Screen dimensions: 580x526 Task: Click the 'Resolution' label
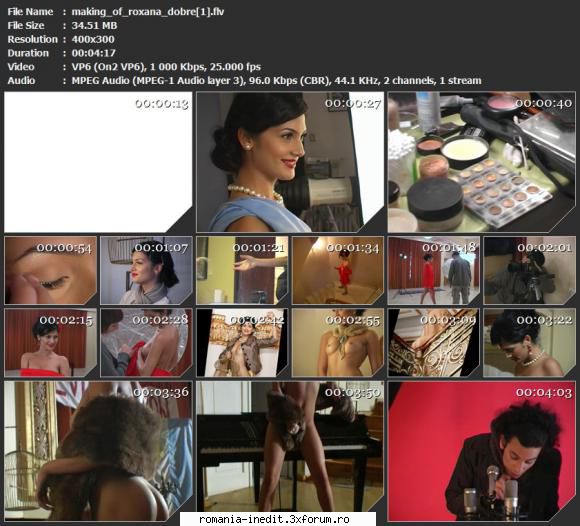click(33, 39)
